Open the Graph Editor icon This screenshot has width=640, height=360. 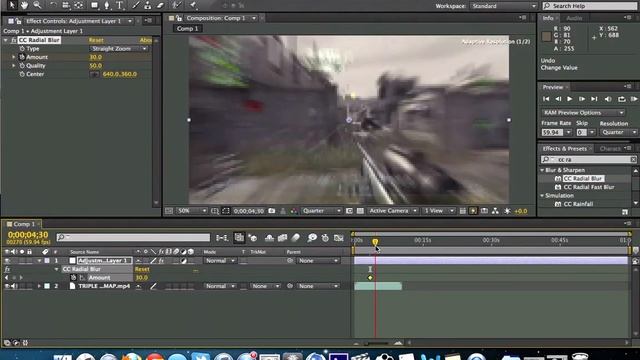(x=338, y=238)
